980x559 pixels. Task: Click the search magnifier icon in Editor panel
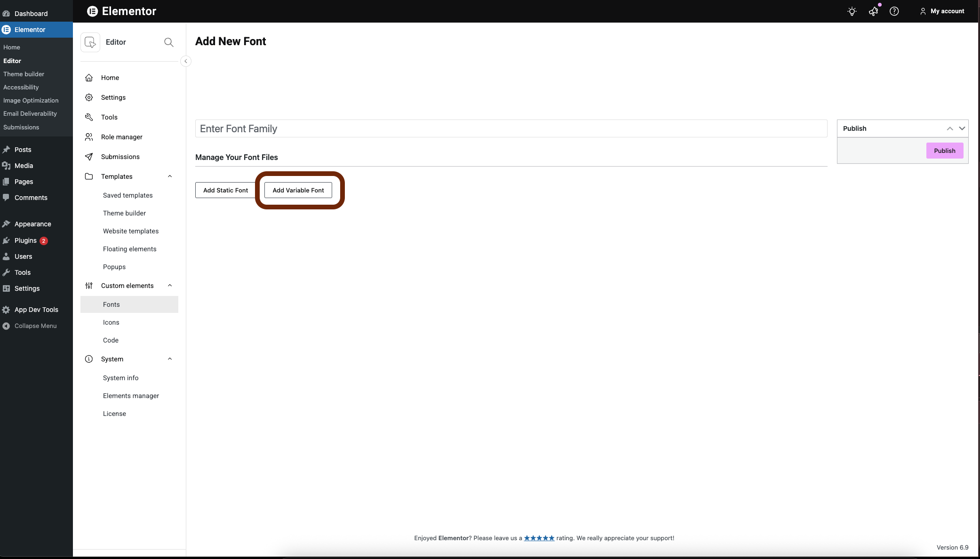point(169,42)
